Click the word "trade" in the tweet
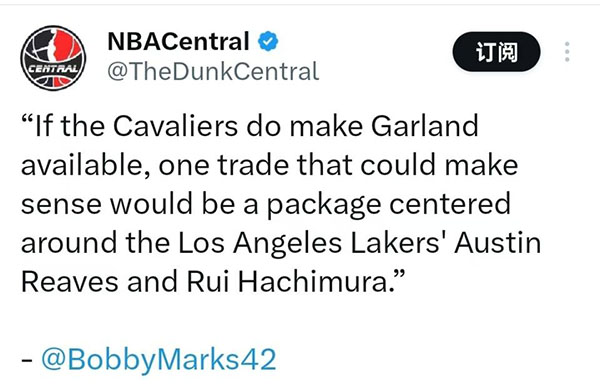The height and width of the screenshot is (389, 600). click(253, 165)
